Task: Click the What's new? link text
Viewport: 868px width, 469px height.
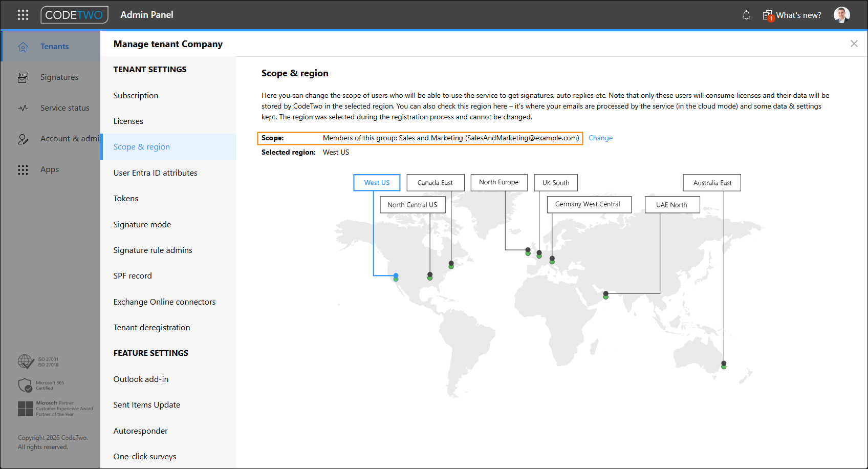Action: click(798, 15)
